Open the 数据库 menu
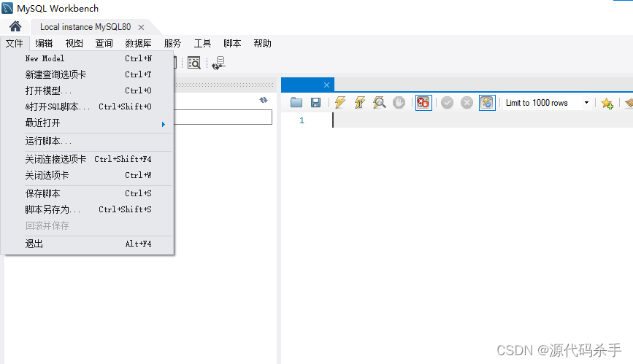The height and width of the screenshot is (364, 633). [x=138, y=43]
